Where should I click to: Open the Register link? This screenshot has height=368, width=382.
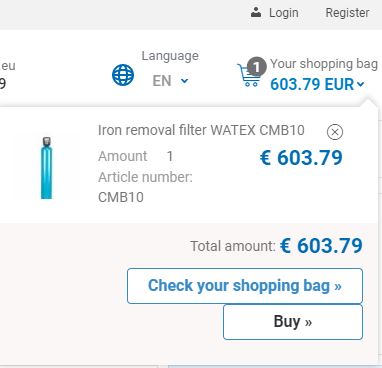pos(347,13)
